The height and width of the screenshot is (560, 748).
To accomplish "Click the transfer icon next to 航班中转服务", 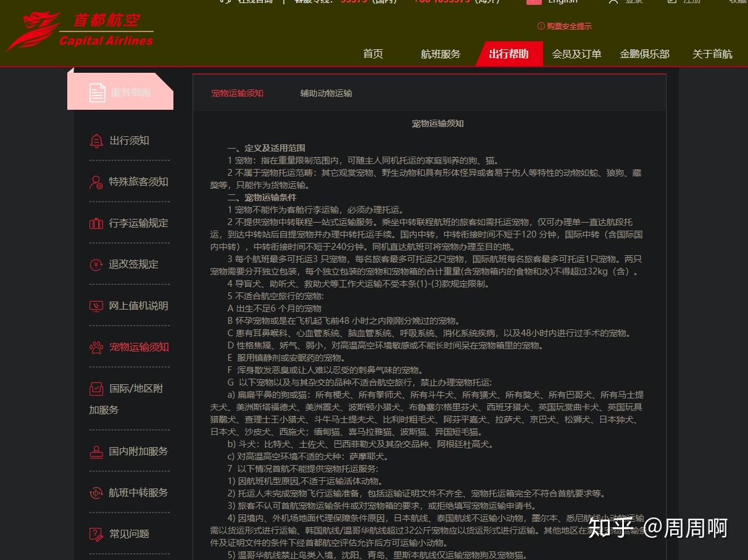I will pyautogui.click(x=96, y=493).
